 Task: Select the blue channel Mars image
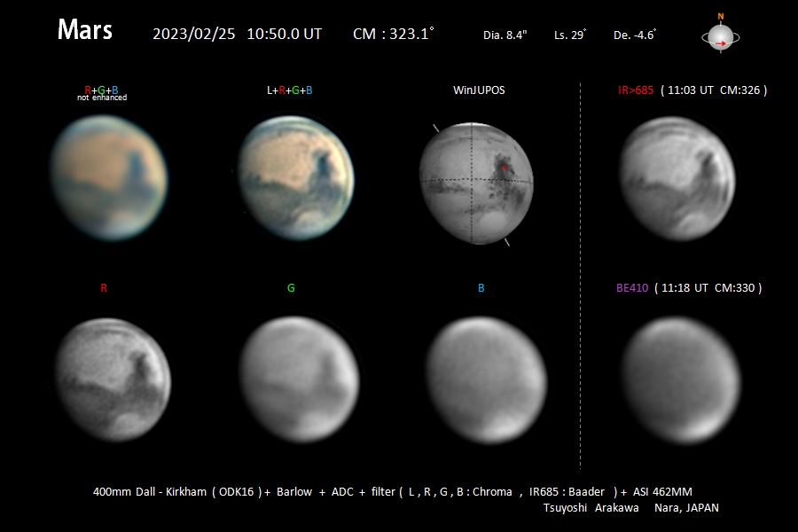(x=487, y=379)
